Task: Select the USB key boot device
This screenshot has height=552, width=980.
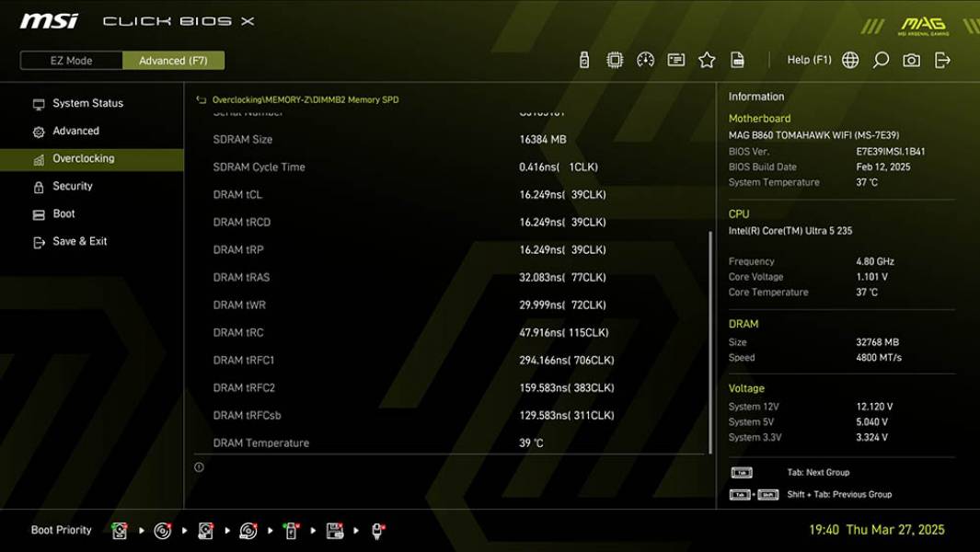Action: click(291, 531)
